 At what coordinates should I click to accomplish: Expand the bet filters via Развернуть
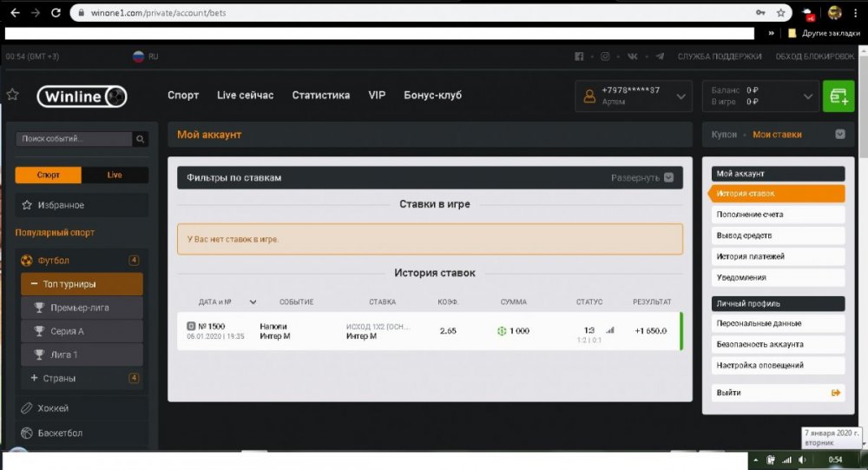pyautogui.click(x=641, y=177)
